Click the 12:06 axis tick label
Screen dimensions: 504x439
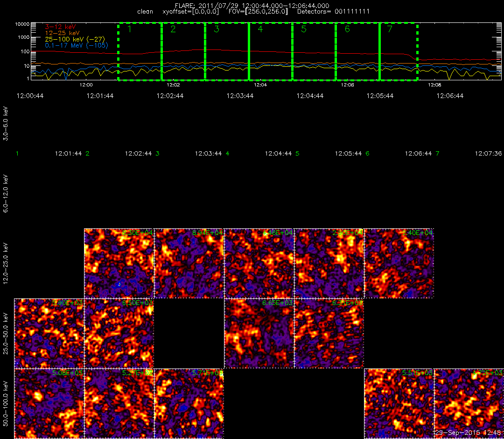[348, 85]
